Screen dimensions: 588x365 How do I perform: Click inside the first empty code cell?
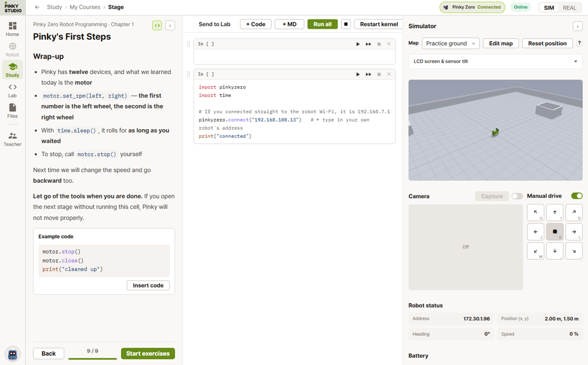[x=295, y=57]
